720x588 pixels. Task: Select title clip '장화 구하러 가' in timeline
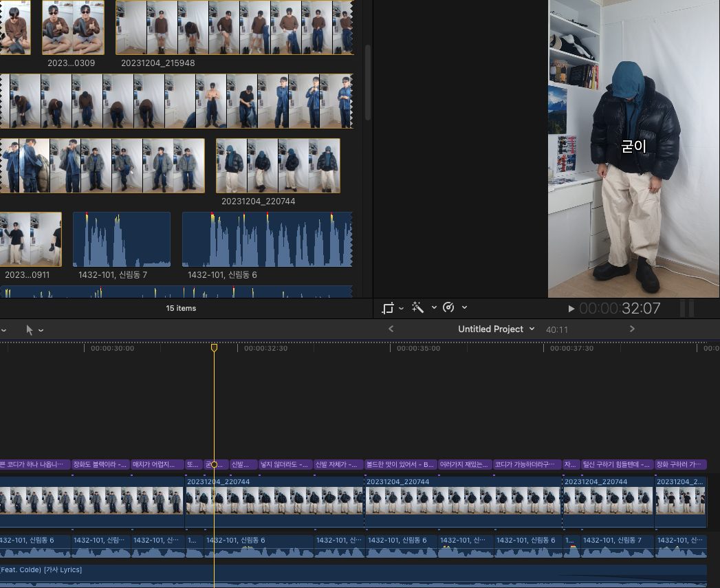681,465
